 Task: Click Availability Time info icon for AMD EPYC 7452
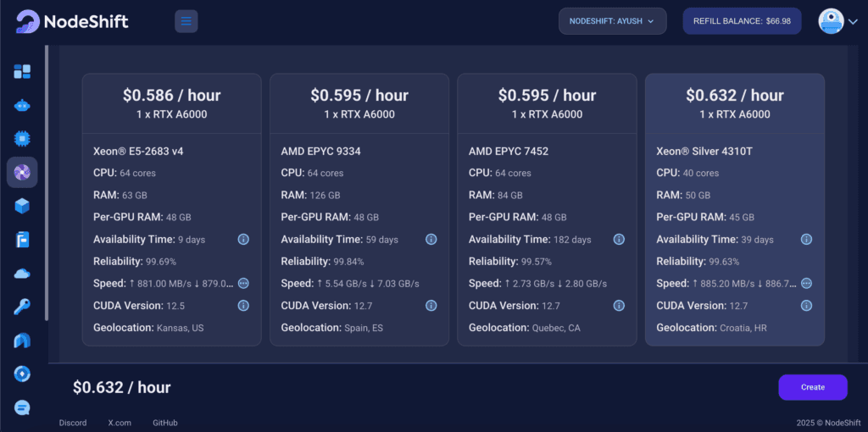pos(619,239)
